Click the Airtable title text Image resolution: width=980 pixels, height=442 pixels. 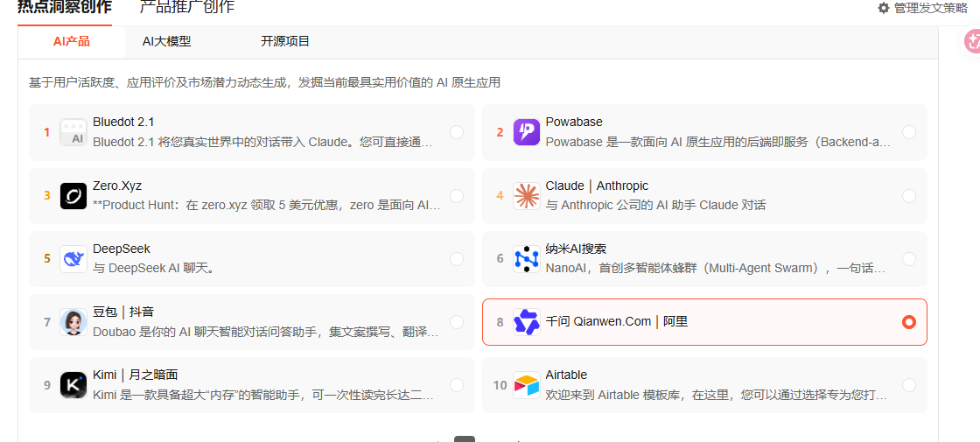pyautogui.click(x=566, y=375)
